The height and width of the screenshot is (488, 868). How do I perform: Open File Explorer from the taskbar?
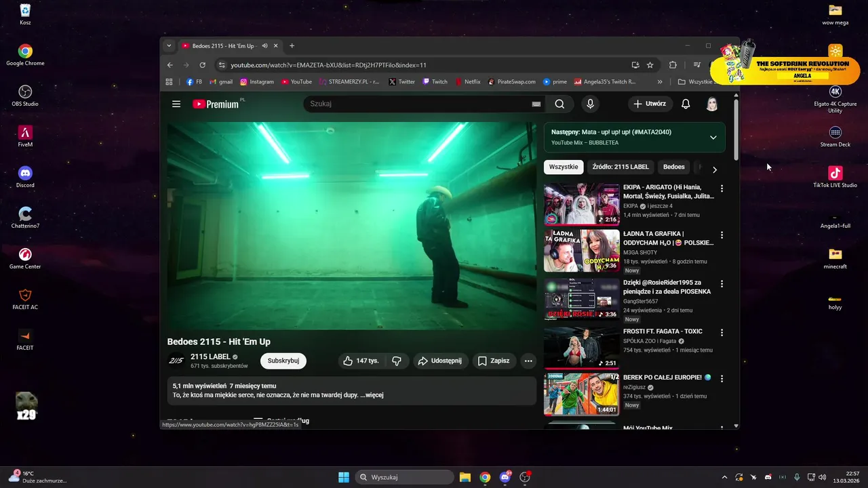pyautogui.click(x=465, y=477)
